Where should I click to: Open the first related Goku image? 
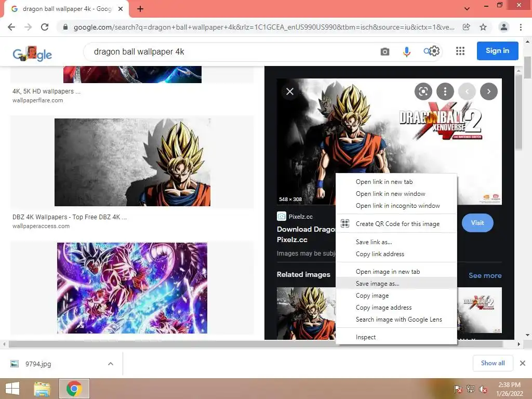pyautogui.click(x=306, y=313)
